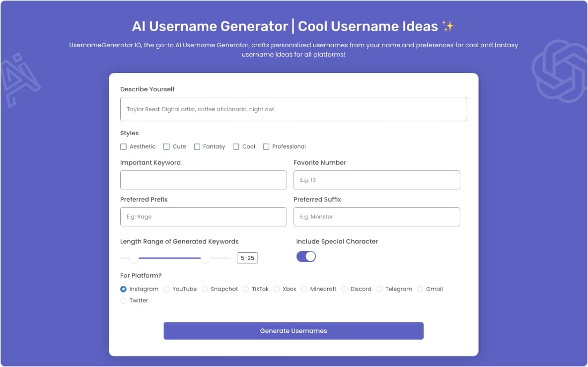
Task: Toggle off Include Special Character
Action: coord(306,256)
